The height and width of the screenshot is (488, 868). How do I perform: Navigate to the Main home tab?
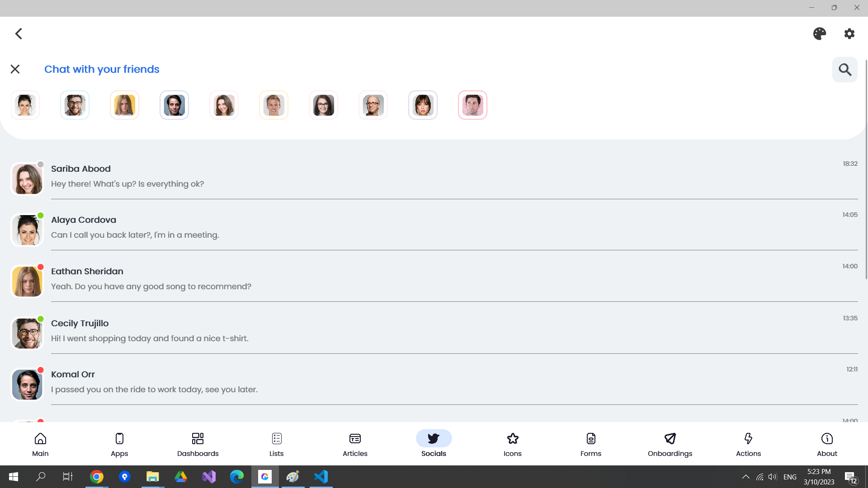click(x=40, y=443)
